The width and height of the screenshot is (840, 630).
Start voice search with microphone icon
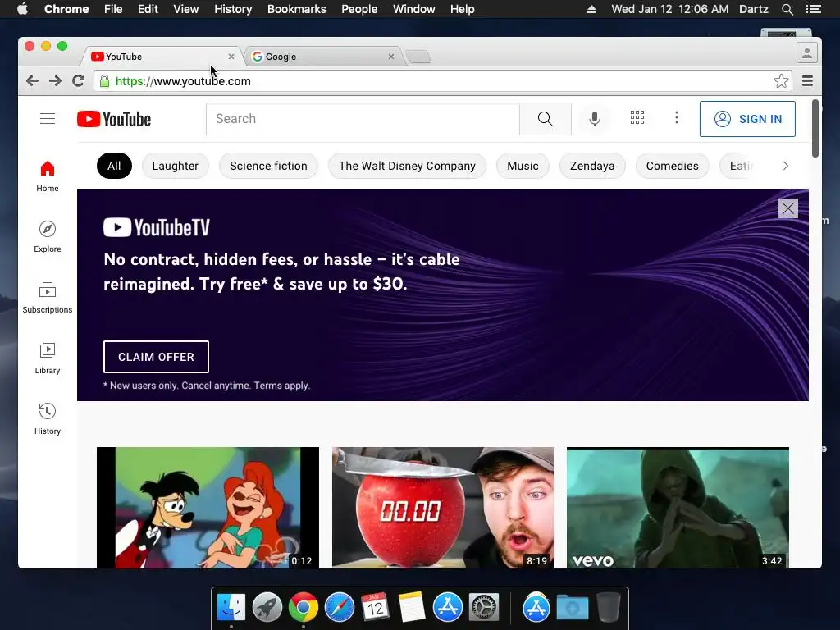594,118
